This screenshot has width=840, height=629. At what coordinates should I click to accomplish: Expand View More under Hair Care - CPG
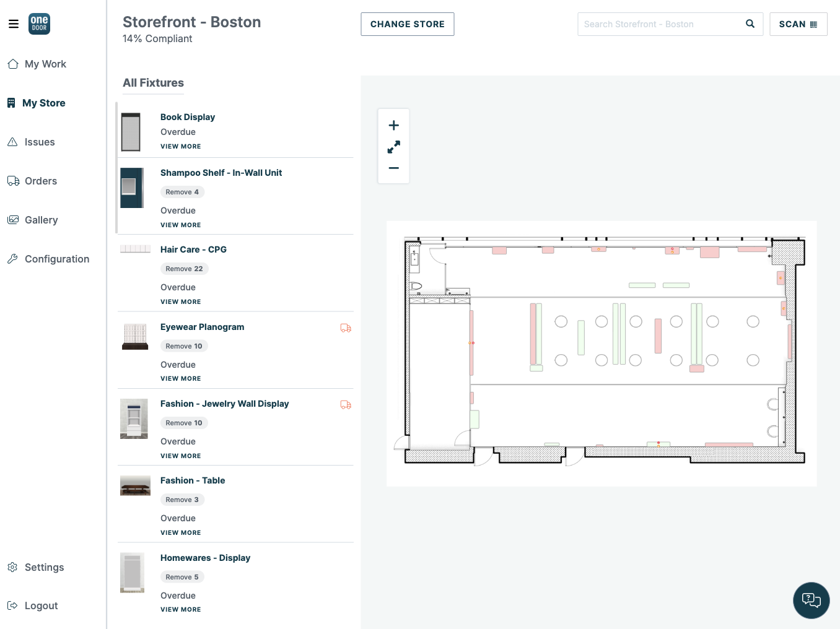pyautogui.click(x=181, y=302)
